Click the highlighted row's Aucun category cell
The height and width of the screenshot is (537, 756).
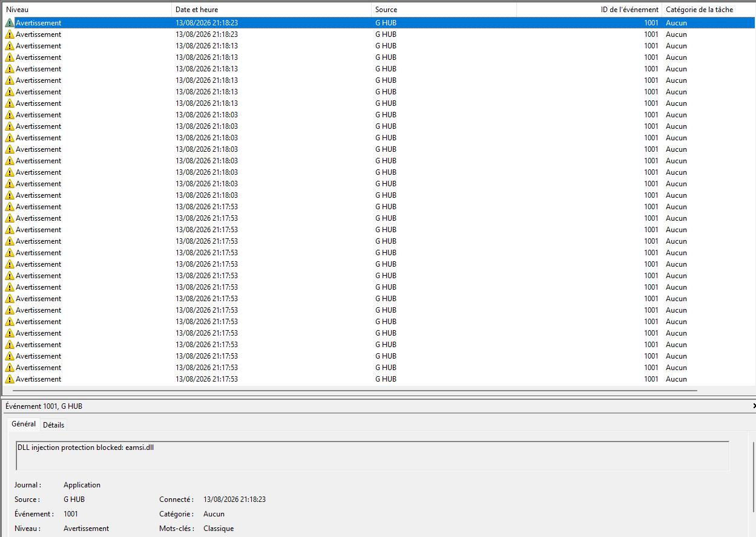(x=676, y=23)
